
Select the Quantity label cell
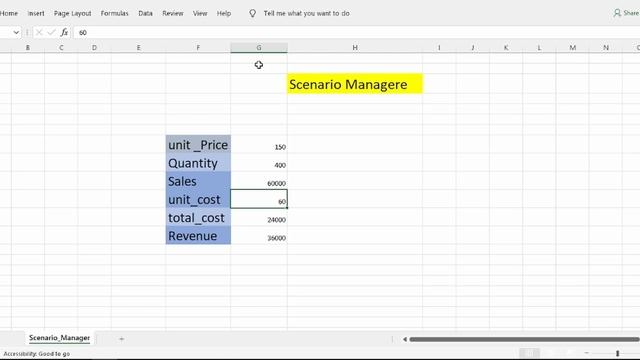(x=198, y=163)
